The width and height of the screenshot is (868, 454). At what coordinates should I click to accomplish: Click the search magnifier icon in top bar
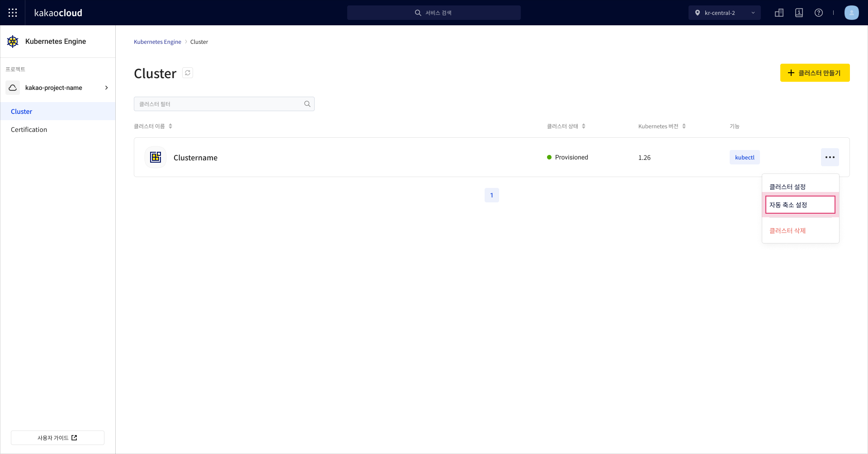[x=418, y=13]
